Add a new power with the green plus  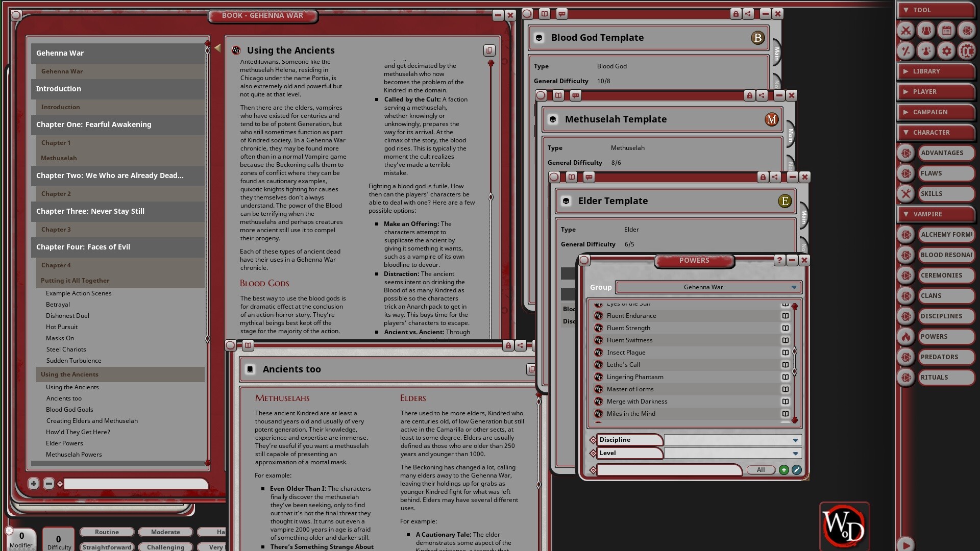point(785,470)
